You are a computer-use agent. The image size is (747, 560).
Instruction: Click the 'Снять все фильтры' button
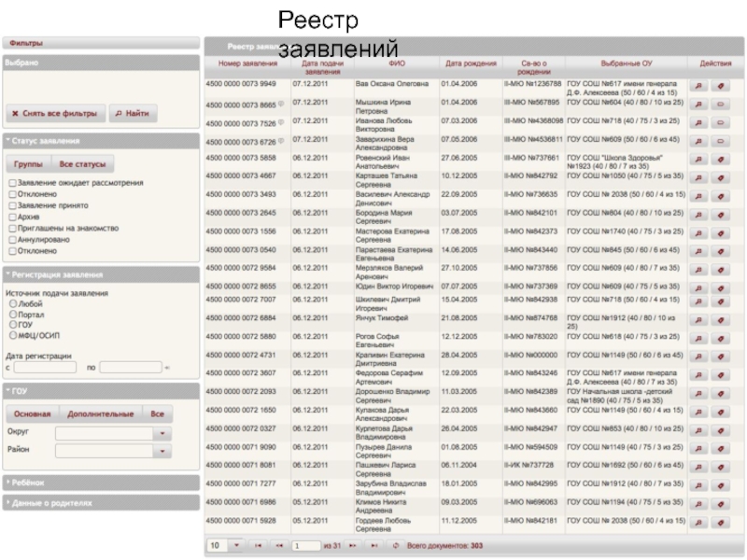coord(53,114)
